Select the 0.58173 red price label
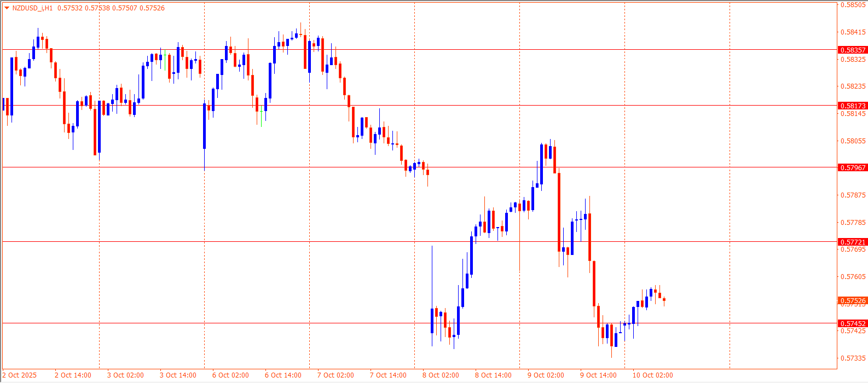Image resolution: width=868 pixels, height=383 pixels. pyautogui.click(x=853, y=106)
